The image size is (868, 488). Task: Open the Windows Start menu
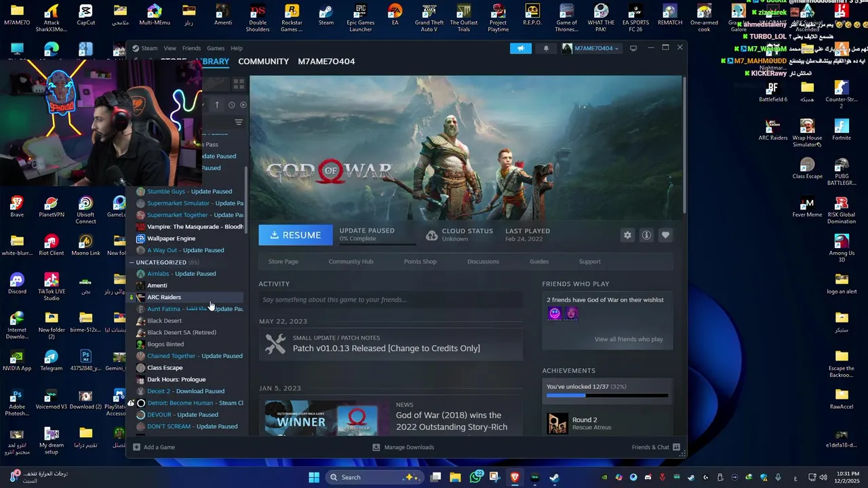[x=314, y=477]
